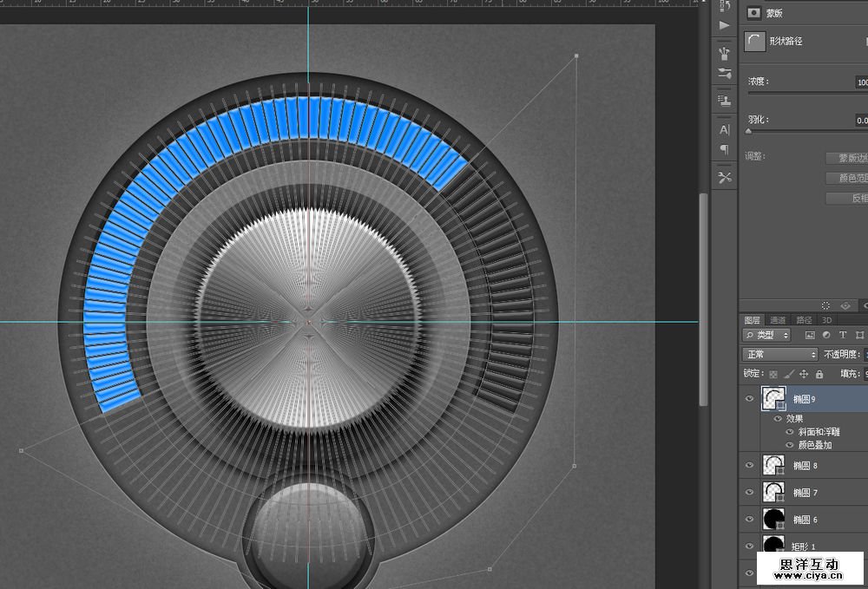Toggle visibility of 椭圆 8 layer
This screenshot has width=868, height=589.
[x=750, y=466]
